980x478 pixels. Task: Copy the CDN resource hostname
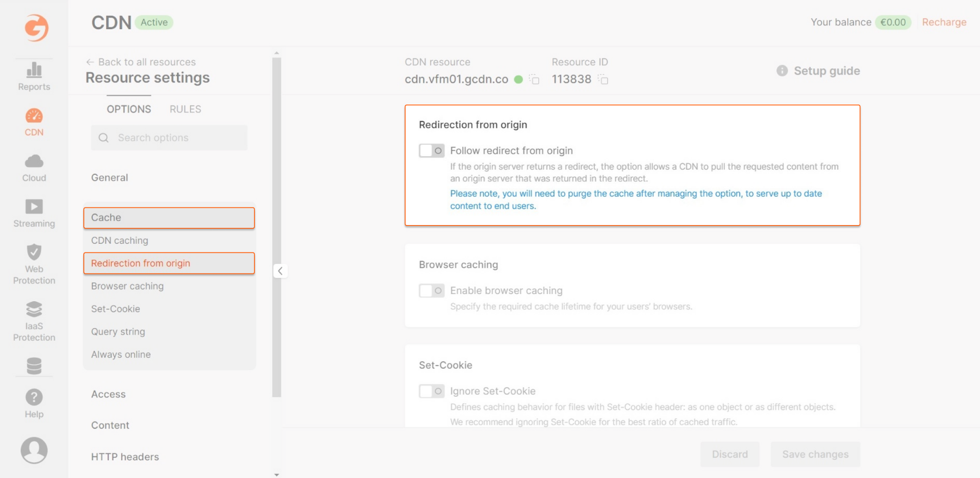534,80
